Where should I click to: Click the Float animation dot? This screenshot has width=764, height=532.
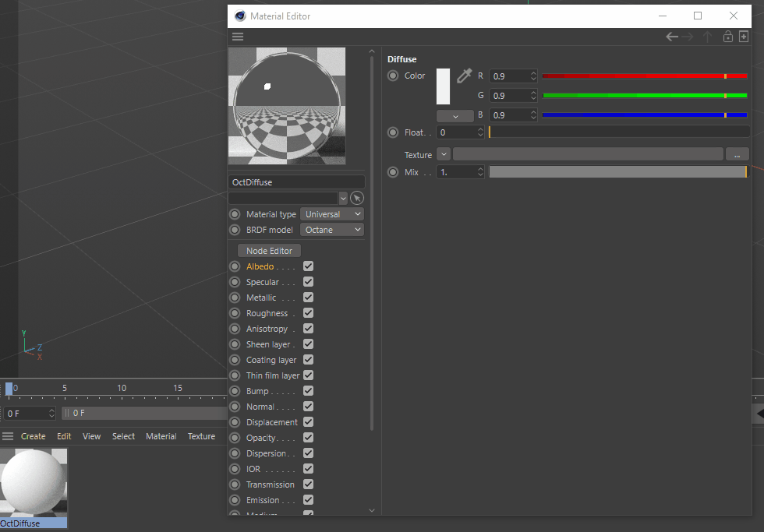click(x=393, y=132)
